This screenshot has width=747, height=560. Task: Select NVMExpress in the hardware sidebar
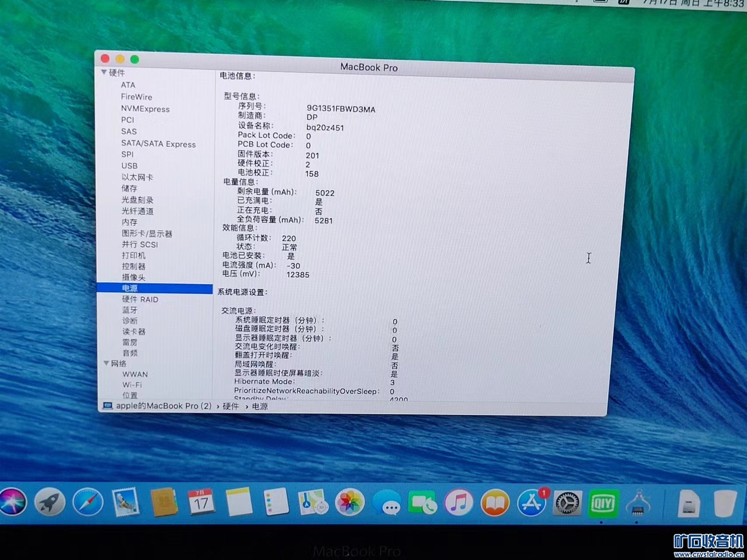145,109
